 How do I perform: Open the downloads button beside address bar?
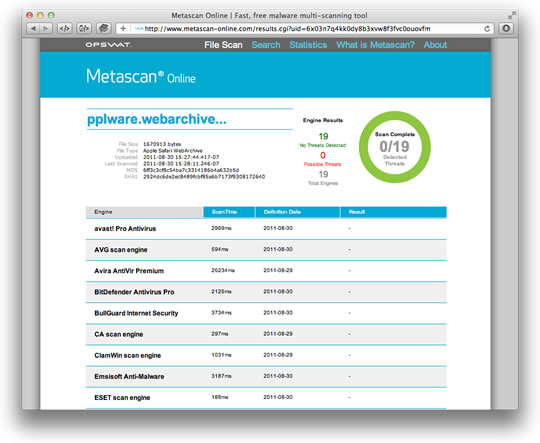tap(506, 29)
